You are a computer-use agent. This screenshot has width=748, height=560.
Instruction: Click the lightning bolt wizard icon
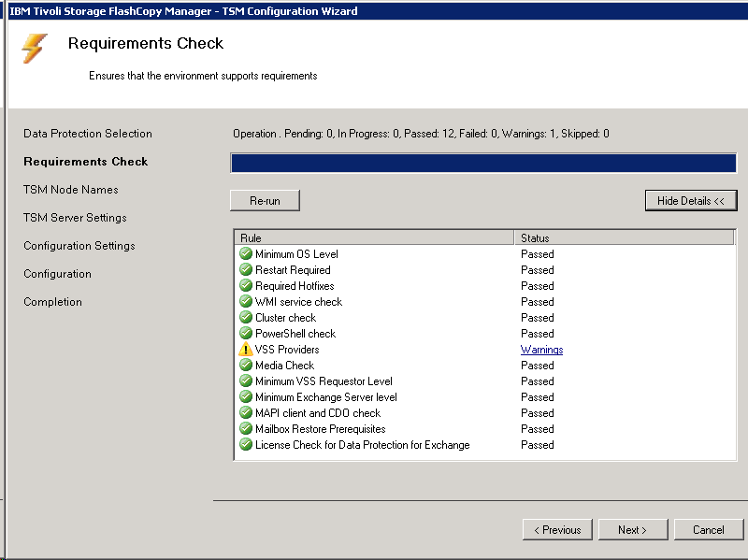(35, 49)
